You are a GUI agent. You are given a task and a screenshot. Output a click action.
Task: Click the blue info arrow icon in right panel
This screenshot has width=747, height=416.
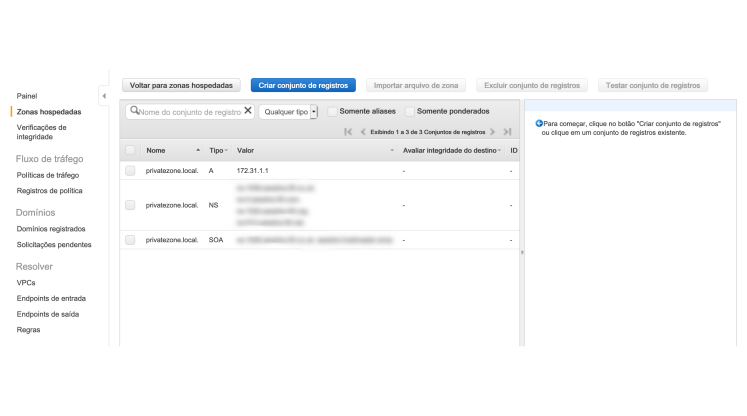click(539, 123)
